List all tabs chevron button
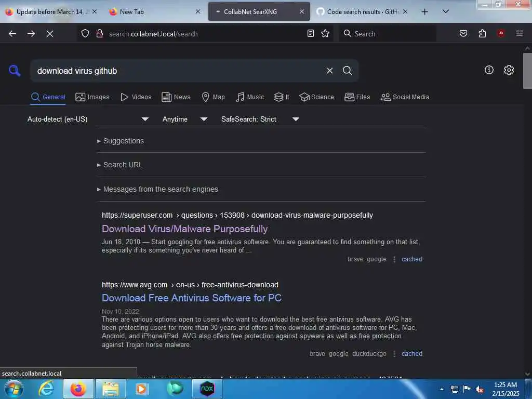 click(x=446, y=11)
